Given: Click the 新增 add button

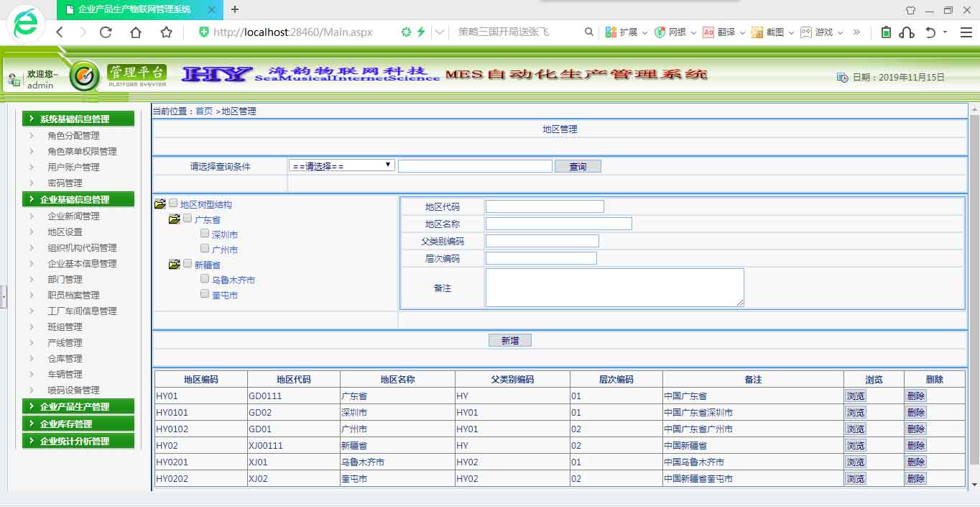Looking at the screenshot, I should [x=509, y=341].
